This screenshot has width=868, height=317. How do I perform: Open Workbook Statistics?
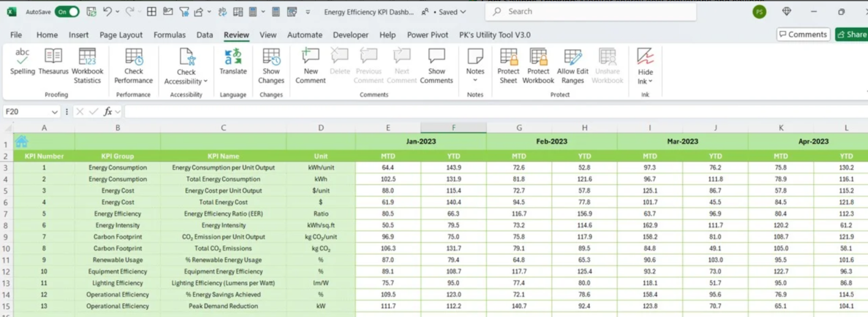(x=87, y=56)
